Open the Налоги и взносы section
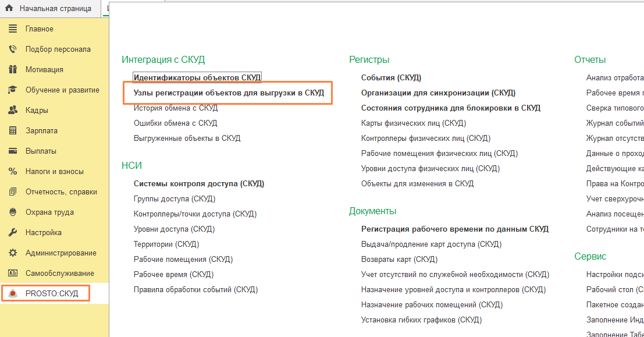The width and height of the screenshot is (644, 337). [54, 172]
